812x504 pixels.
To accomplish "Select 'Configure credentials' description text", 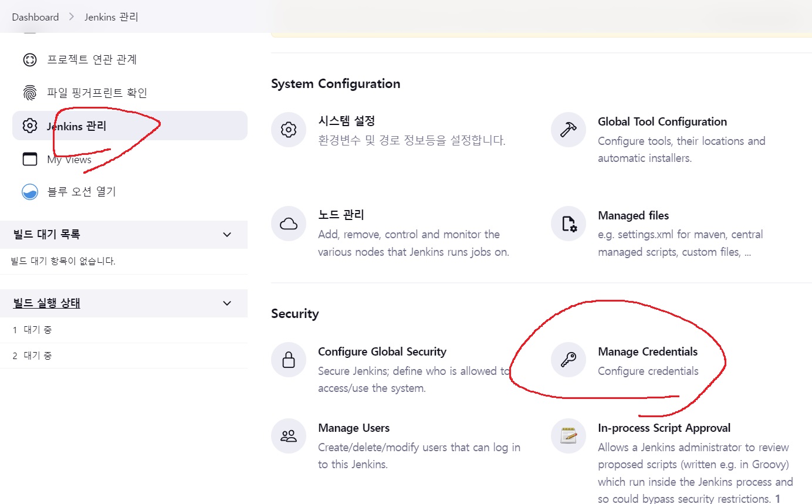I will tap(648, 371).
